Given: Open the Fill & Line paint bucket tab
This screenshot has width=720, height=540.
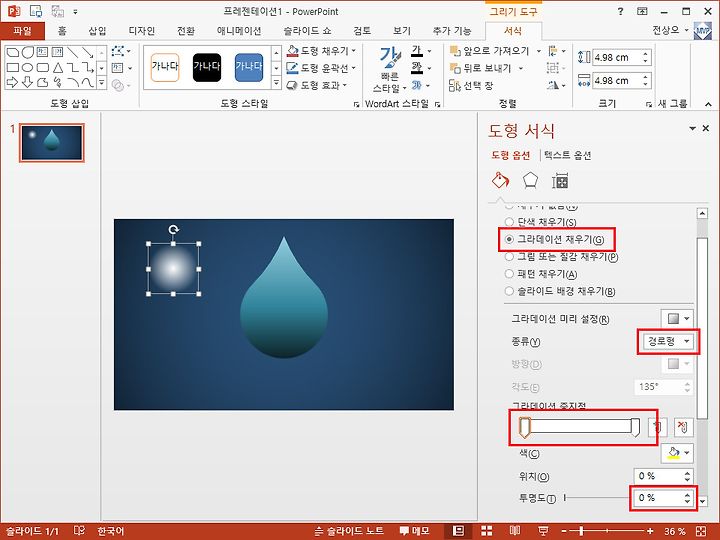Looking at the screenshot, I should point(500,180).
